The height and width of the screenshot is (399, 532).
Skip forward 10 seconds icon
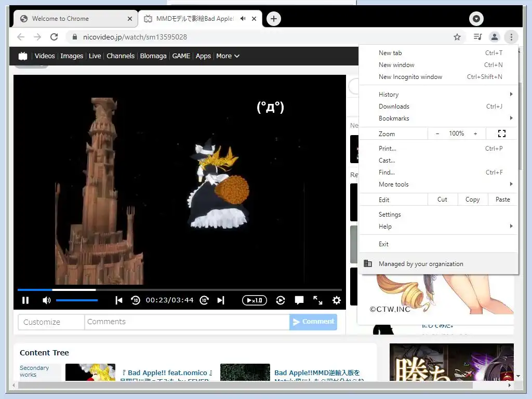204,300
